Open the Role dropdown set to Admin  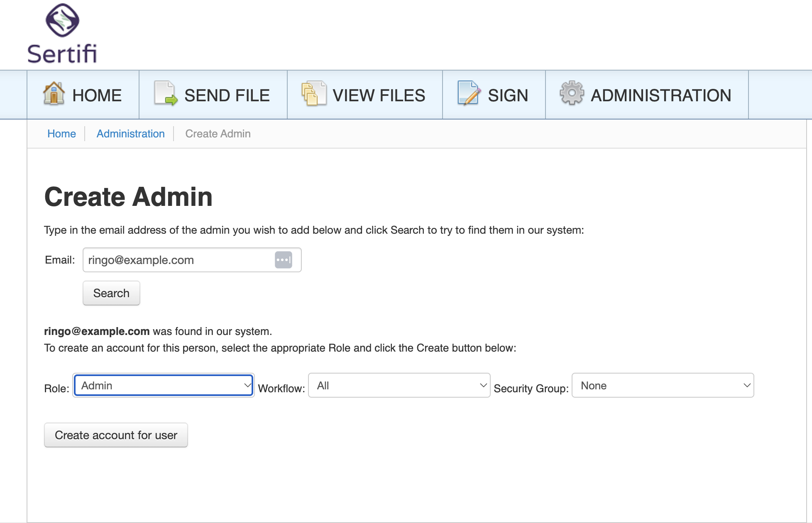tap(164, 386)
